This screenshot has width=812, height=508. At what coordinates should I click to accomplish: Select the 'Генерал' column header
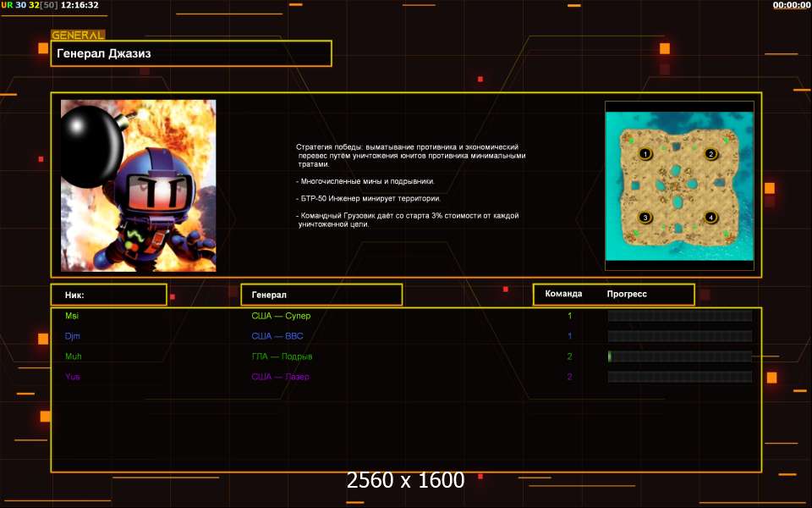coord(321,295)
